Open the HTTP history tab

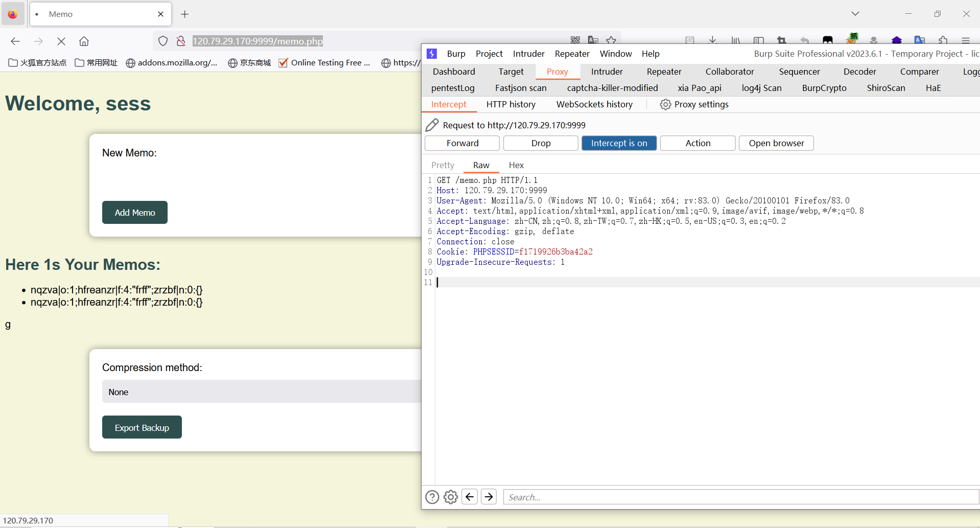click(511, 104)
